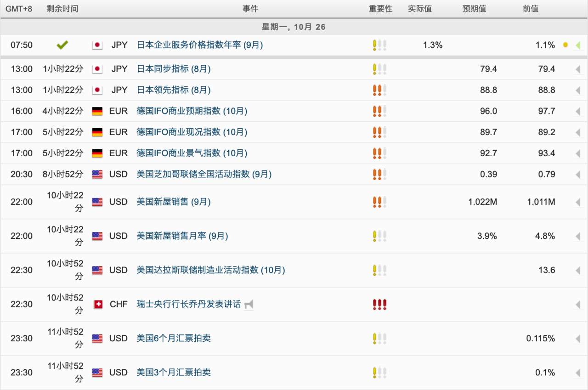Click US flag in 美国达拉斯联储制造业活动指数 row

[97, 270]
